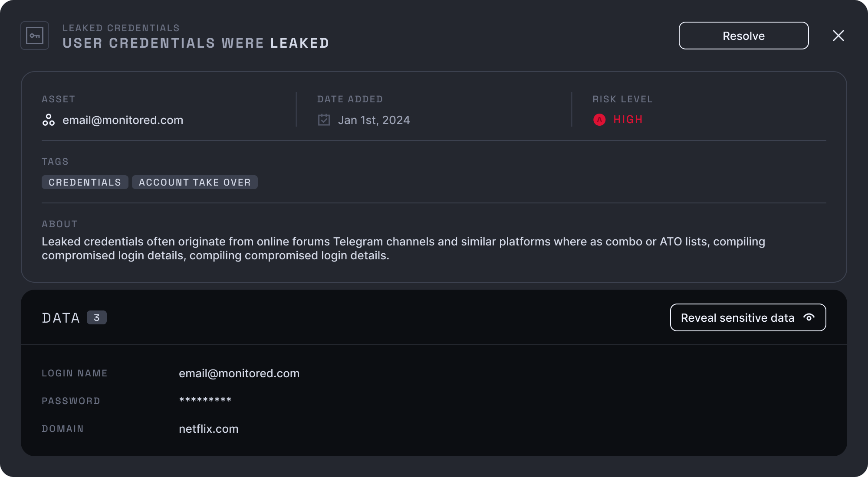Select the ACCOUNT TAKE OVER tag
Viewport: 868px width, 477px height.
(195, 182)
